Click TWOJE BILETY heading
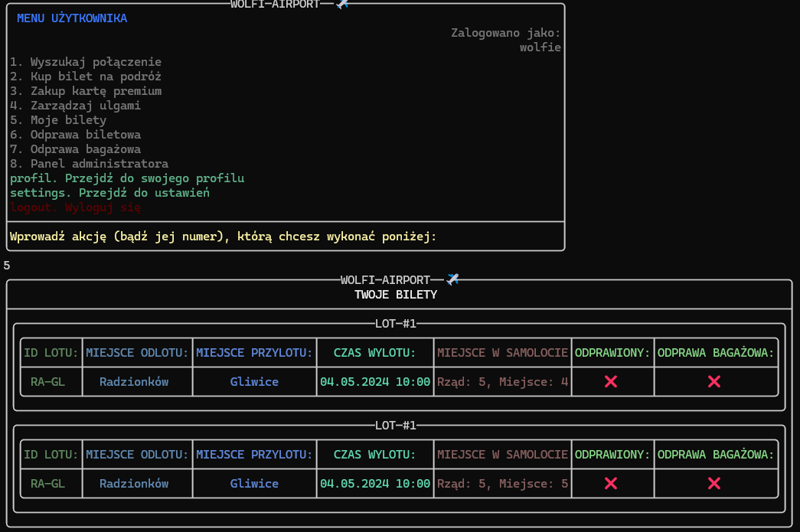 396,295
